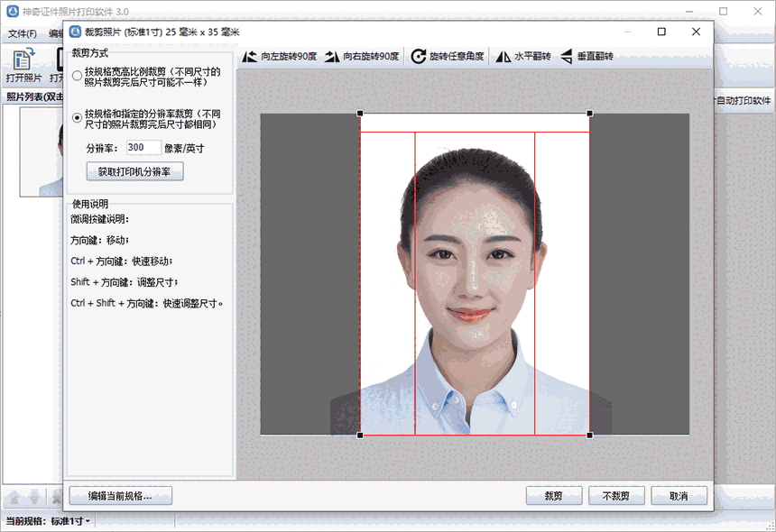The width and height of the screenshot is (776, 532).
Task: Click the 裁剪 button to crop
Action: click(553, 495)
